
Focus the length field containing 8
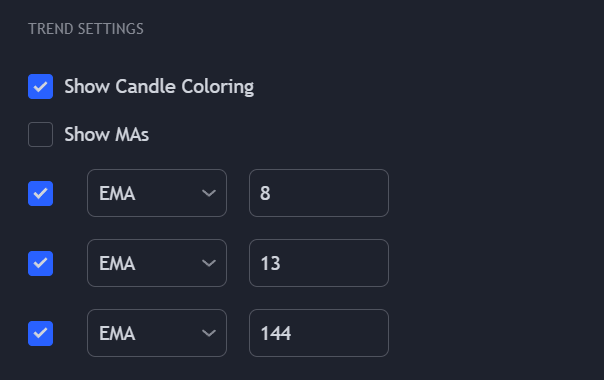point(319,193)
